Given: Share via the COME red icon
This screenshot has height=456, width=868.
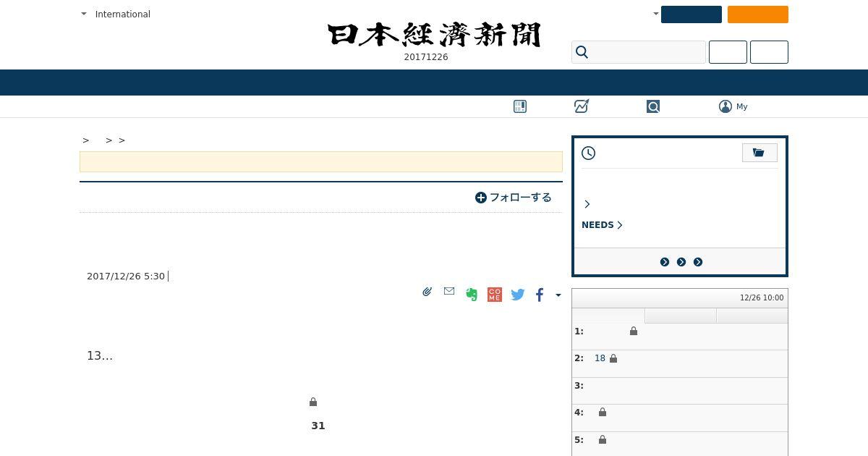Looking at the screenshot, I should [x=495, y=295].
